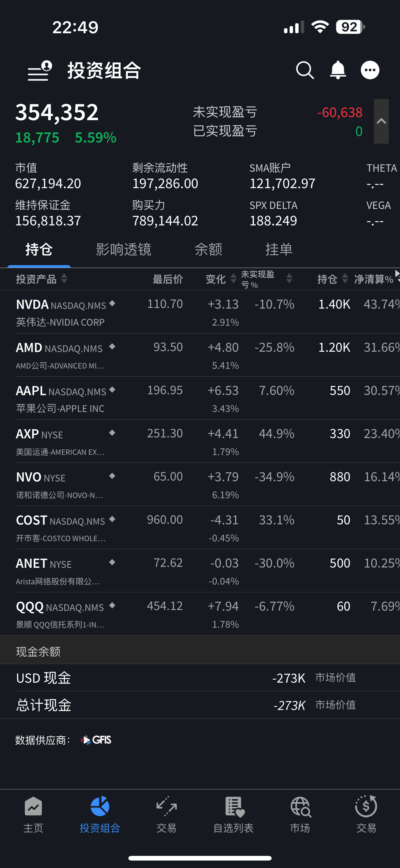
Task: Tap the search magnifier icon
Action: pyautogui.click(x=305, y=70)
